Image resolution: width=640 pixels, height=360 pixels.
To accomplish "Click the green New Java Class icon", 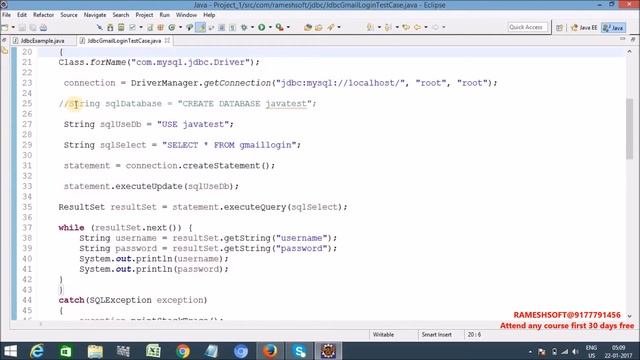I will 172,27.
